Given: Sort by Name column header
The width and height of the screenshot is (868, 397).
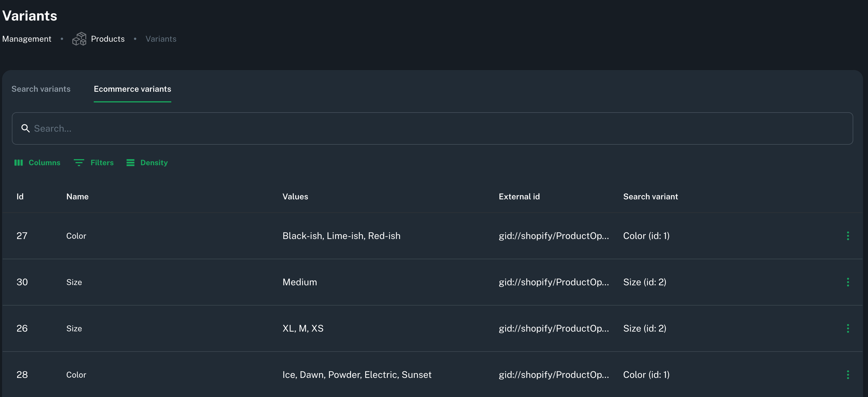Looking at the screenshot, I should pos(78,196).
